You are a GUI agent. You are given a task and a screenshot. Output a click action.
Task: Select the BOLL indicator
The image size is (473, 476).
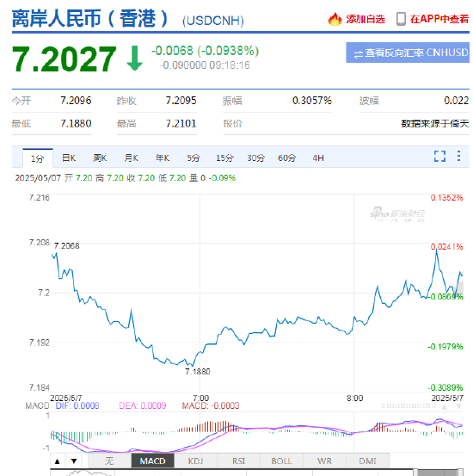[281, 461]
